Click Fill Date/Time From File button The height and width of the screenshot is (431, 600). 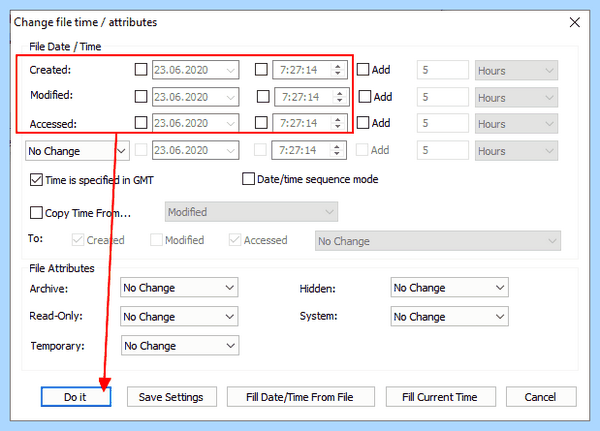point(300,397)
